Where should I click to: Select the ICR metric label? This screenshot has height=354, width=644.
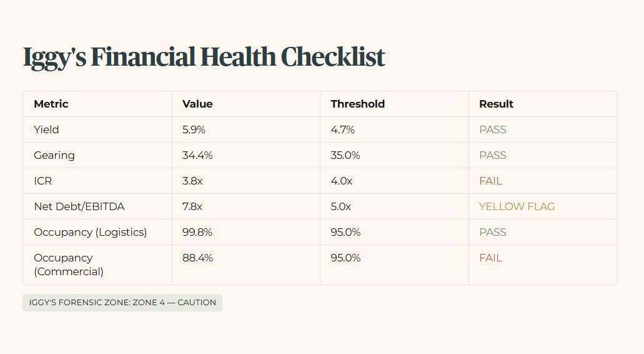pos(42,181)
